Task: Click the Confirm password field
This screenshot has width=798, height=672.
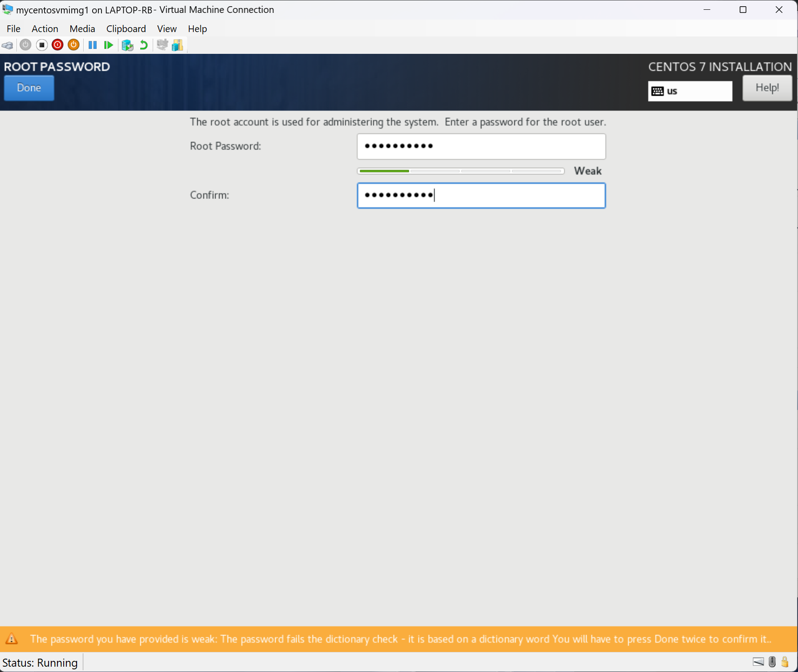Action: [481, 195]
